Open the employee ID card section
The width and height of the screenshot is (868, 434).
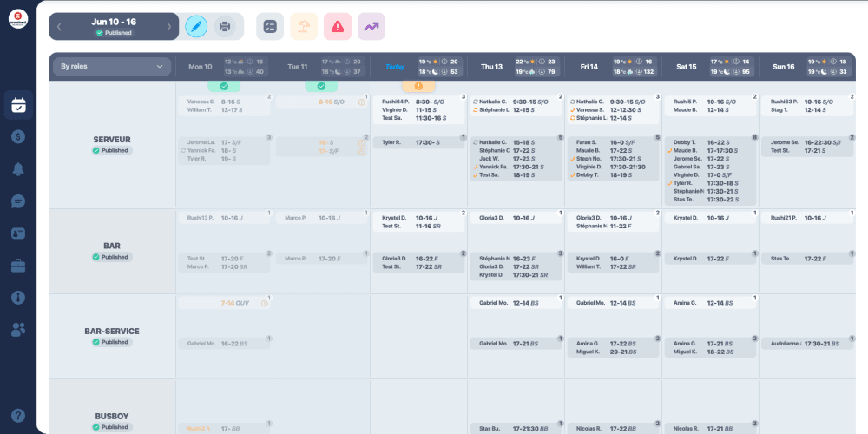(18, 233)
